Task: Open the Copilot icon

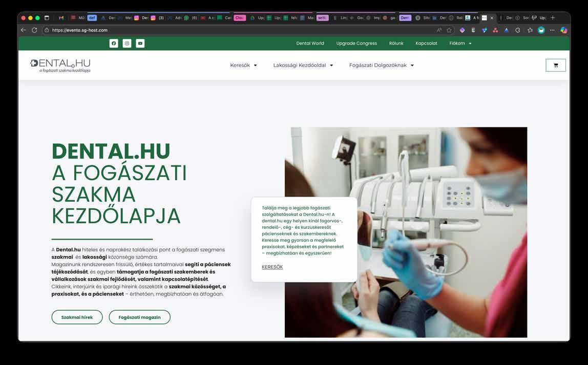Action: pos(563,30)
